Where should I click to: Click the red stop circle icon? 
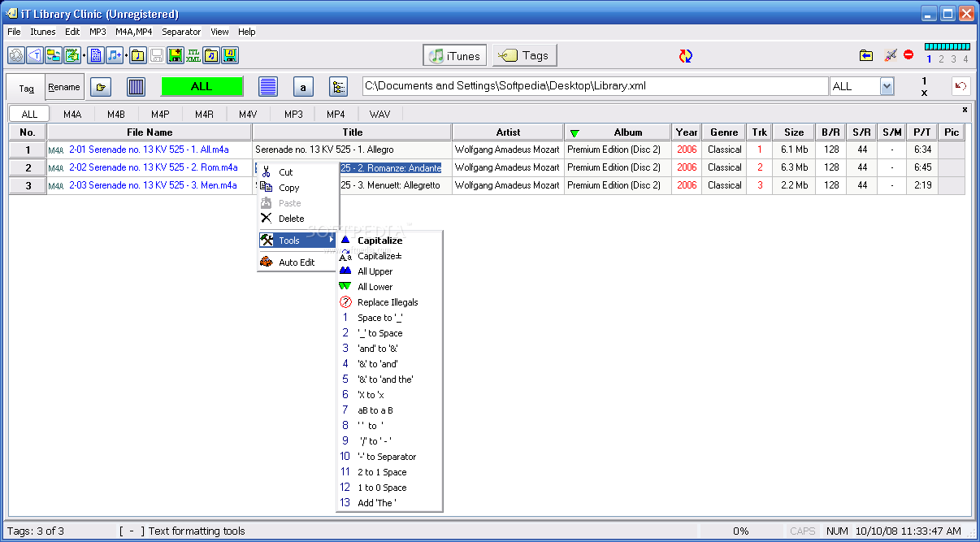pos(908,55)
